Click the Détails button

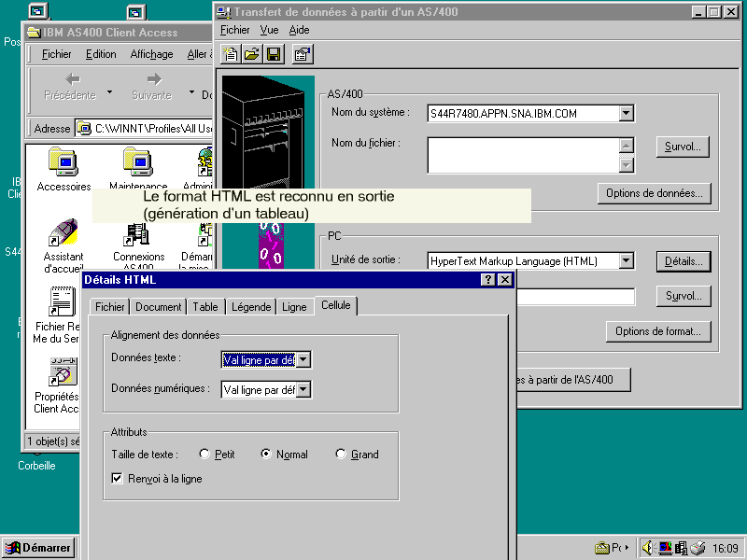(684, 261)
